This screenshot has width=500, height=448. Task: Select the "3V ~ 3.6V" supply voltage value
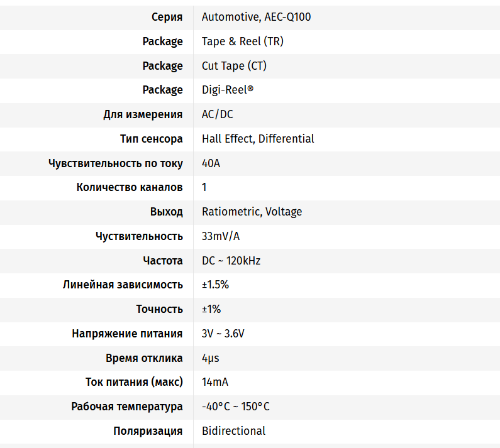(223, 334)
